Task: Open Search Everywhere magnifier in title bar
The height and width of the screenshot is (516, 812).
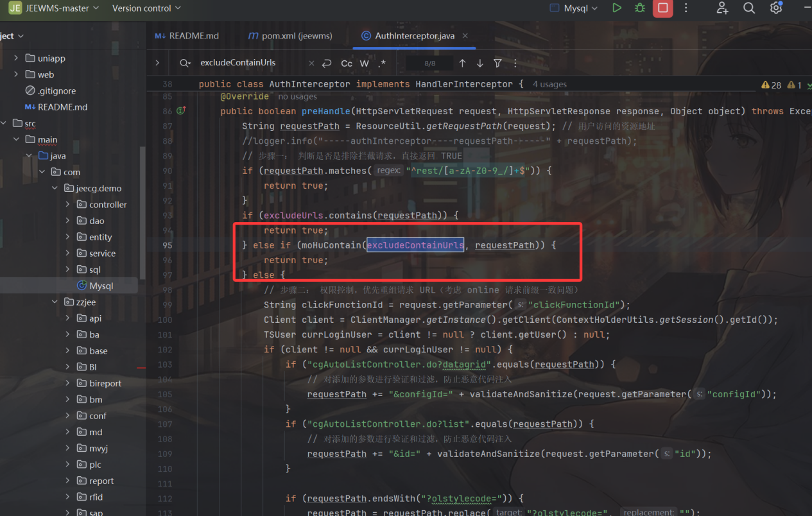Action: 749,8
